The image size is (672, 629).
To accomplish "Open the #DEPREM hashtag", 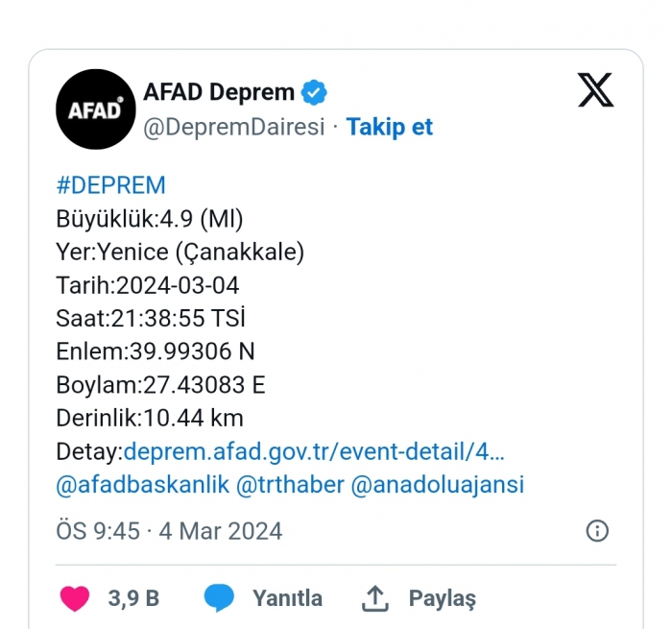I will point(110,185).
